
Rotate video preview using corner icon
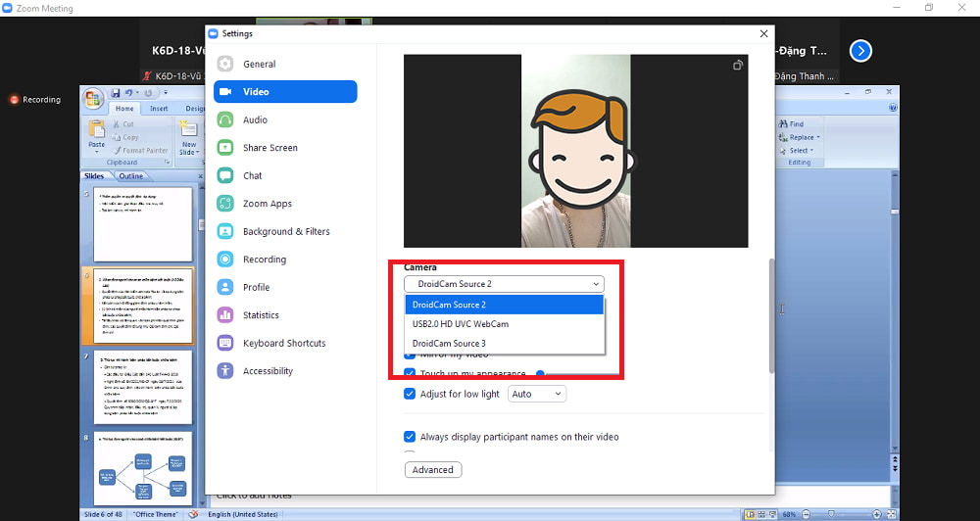(738, 65)
